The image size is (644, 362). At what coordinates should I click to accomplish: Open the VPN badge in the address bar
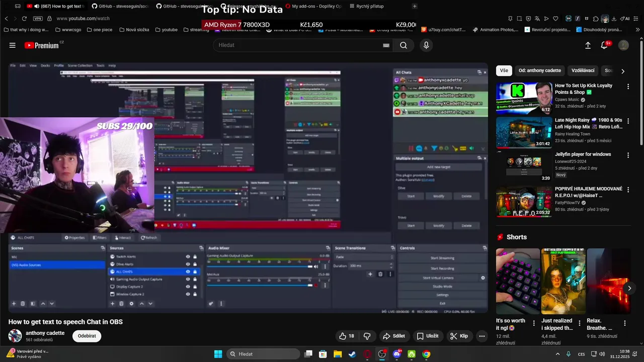[x=38, y=19]
